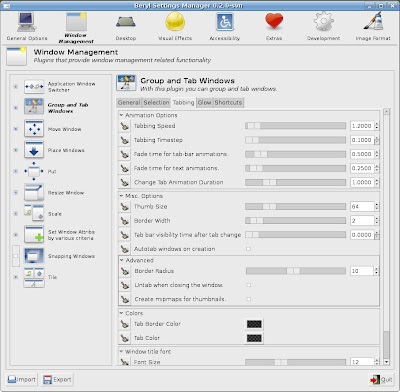400x392 pixels.
Task: Click the Import button
Action: pos(22,380)
